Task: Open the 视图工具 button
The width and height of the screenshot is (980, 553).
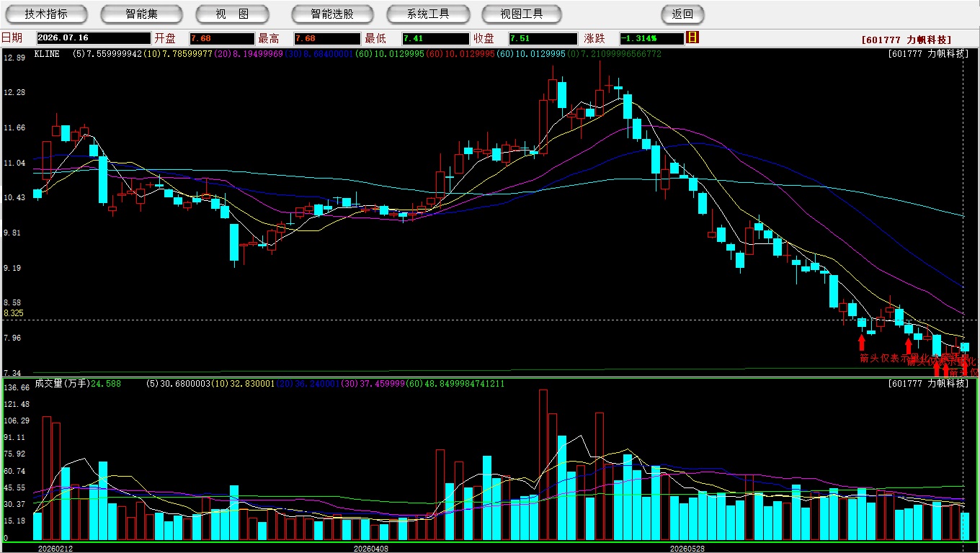Action: click(522, 14)
